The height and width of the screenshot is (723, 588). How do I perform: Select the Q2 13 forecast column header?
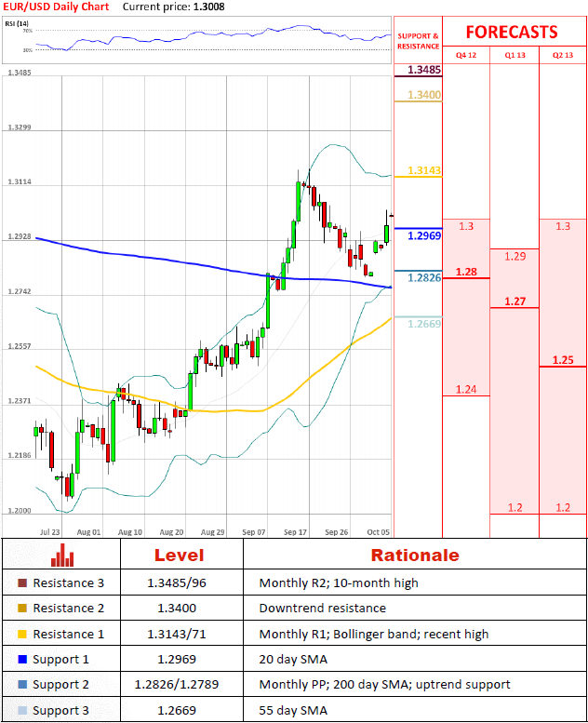(563, 55)
